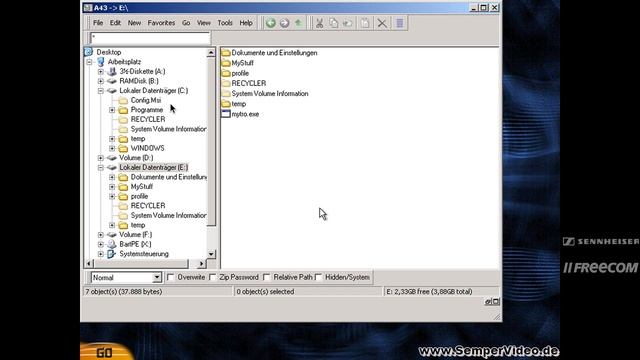The width and height of the screenshot is (640, 360).
Task: Expand the Programme folder node
Action: coord(112,110)
